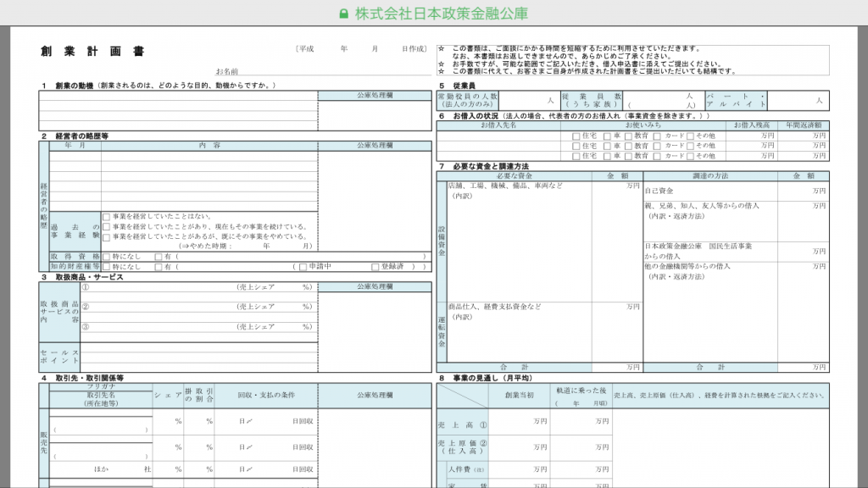The width and height of the screenshot is (868, 488).
Task: Click 売上高① 創業当初 amount cell
Action: point(520,422)
